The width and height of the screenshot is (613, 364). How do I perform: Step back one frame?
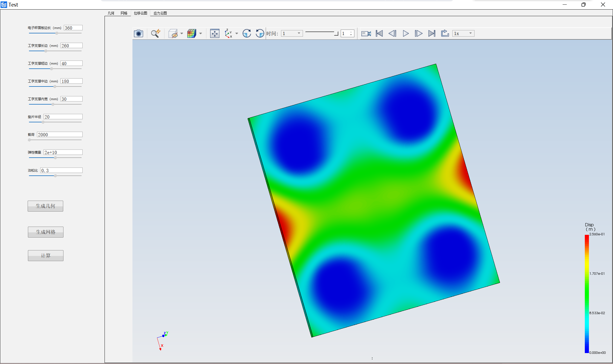coord(392,33)
